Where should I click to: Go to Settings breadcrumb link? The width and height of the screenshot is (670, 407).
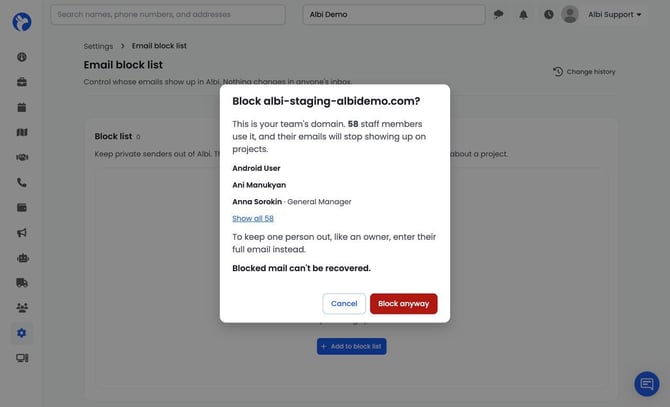click(98, 46)
